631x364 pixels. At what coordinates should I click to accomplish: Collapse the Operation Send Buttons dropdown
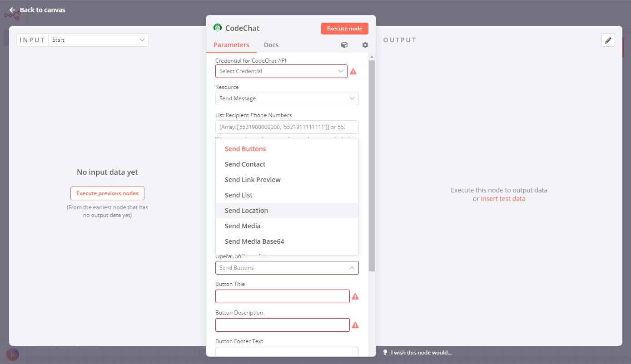point(287,268)
